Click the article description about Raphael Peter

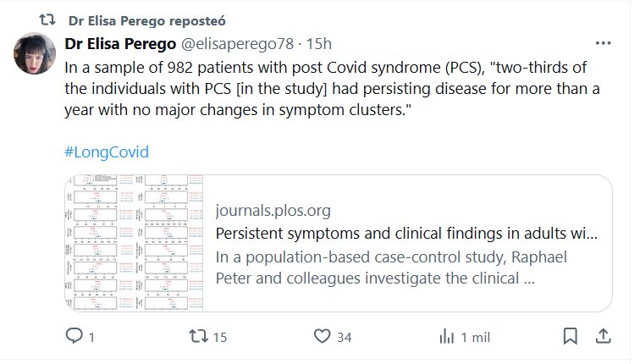click(391, 267)
